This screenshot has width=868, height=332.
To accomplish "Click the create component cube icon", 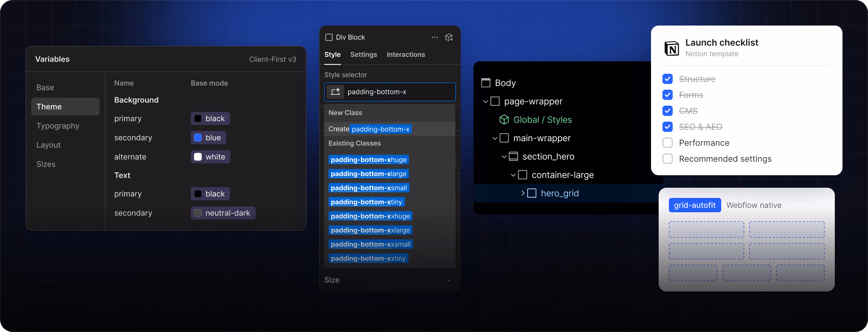I will (449, 37).
